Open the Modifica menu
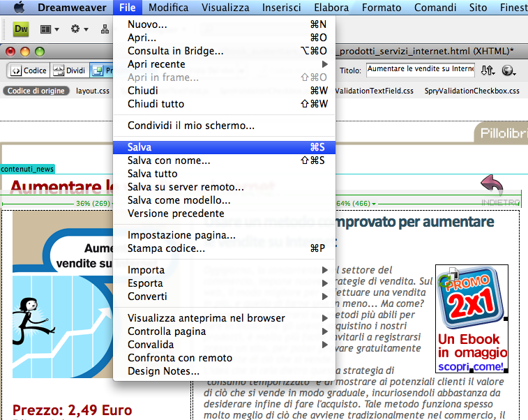528x420 pixels. 168,8
